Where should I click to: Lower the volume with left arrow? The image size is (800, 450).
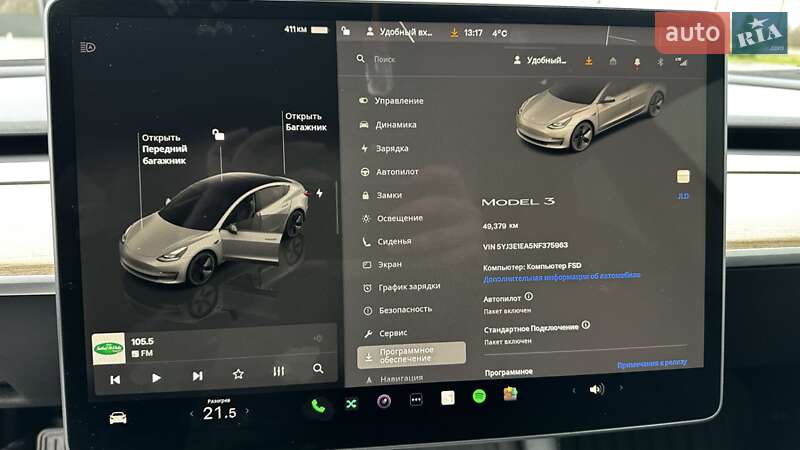(574, 390)
